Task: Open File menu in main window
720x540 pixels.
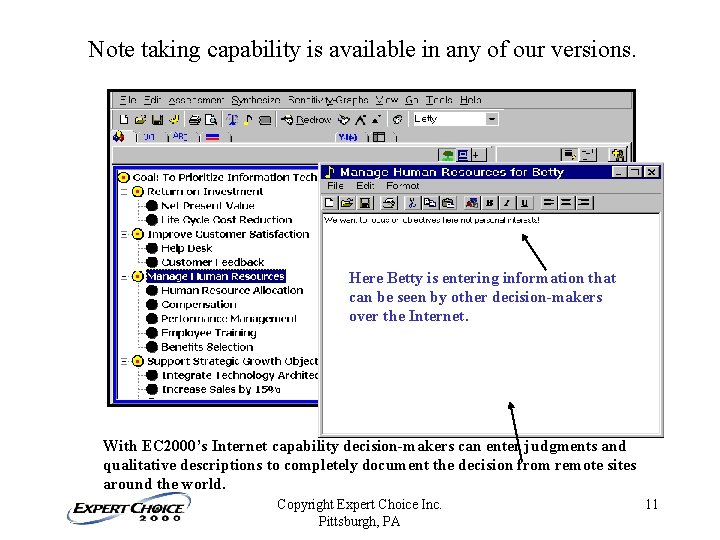Action: tap(129, 100)
